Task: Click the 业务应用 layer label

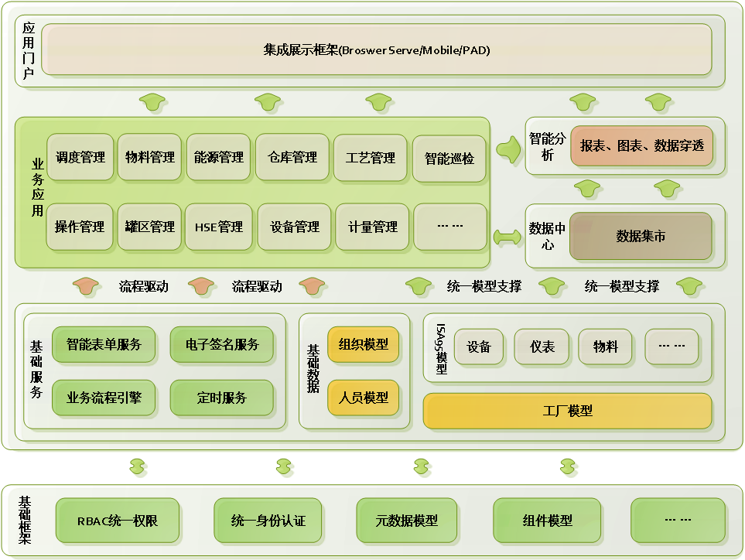Action: pos(38,187)
